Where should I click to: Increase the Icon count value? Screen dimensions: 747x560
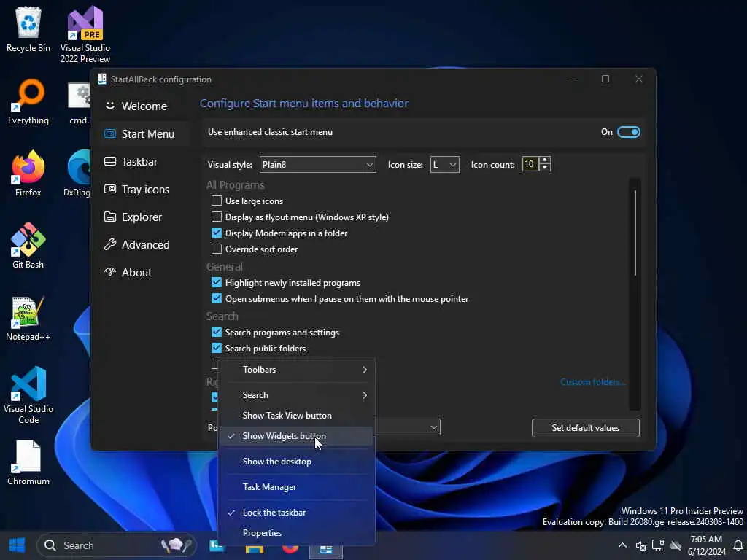coord(545,160)
